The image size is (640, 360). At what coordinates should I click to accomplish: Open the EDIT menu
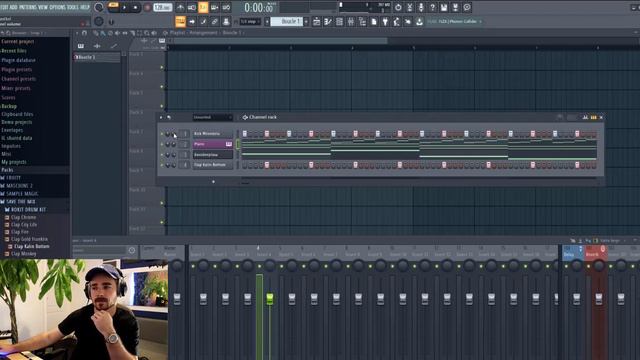coord(3,7)
